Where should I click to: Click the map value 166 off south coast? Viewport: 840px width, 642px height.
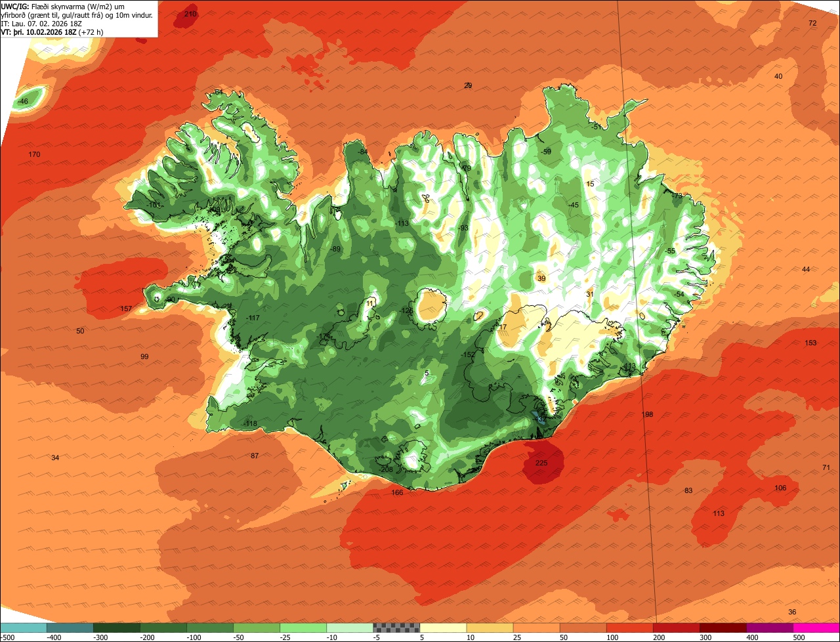click(397, 492)
